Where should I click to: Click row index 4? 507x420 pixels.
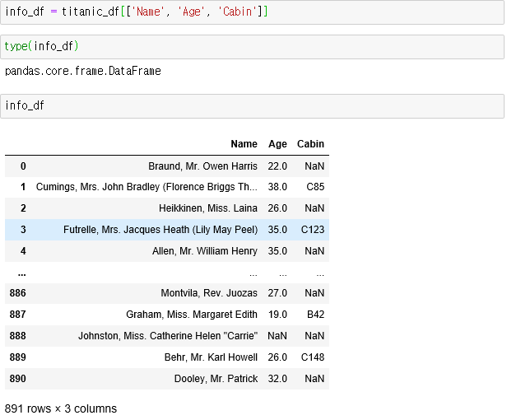23,251
